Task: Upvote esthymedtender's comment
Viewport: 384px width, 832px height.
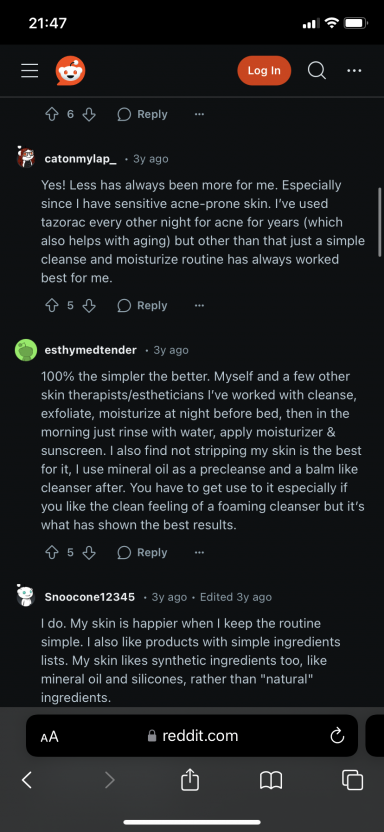Action: [52, 552]
